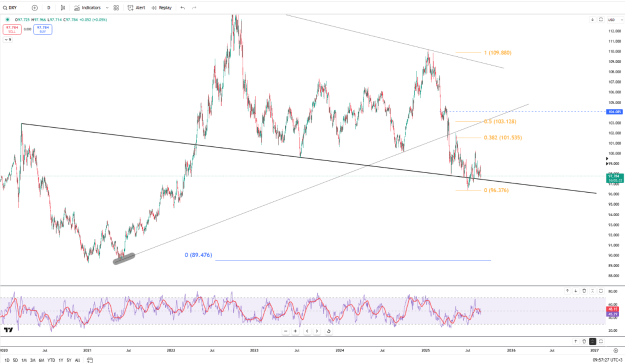Click the red SELL 97.784 button
Viewport: 625px width, 363px height.
[12, 29]
